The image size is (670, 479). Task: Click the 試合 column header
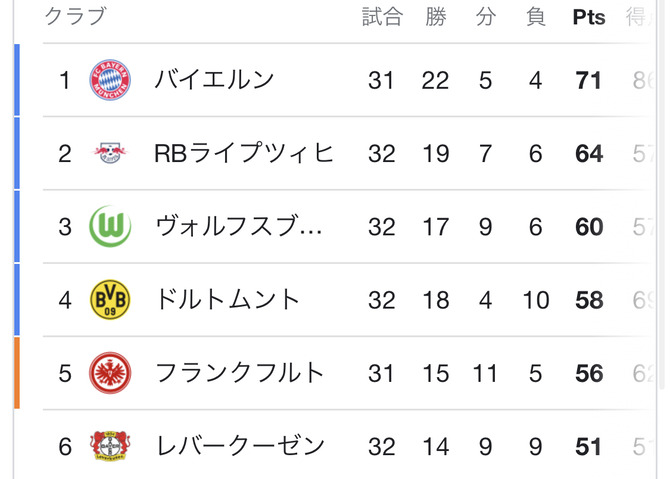coord(381,17)
